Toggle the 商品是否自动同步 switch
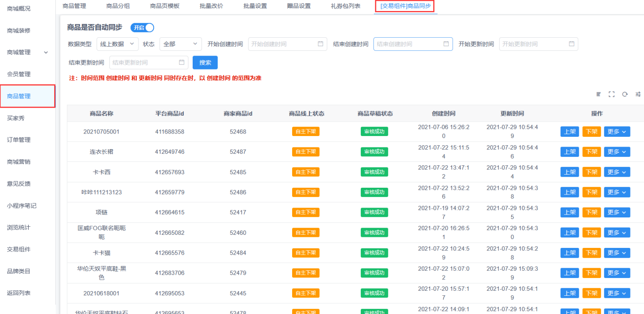Viewport: 644px width, 314px height. click(142, 28)
